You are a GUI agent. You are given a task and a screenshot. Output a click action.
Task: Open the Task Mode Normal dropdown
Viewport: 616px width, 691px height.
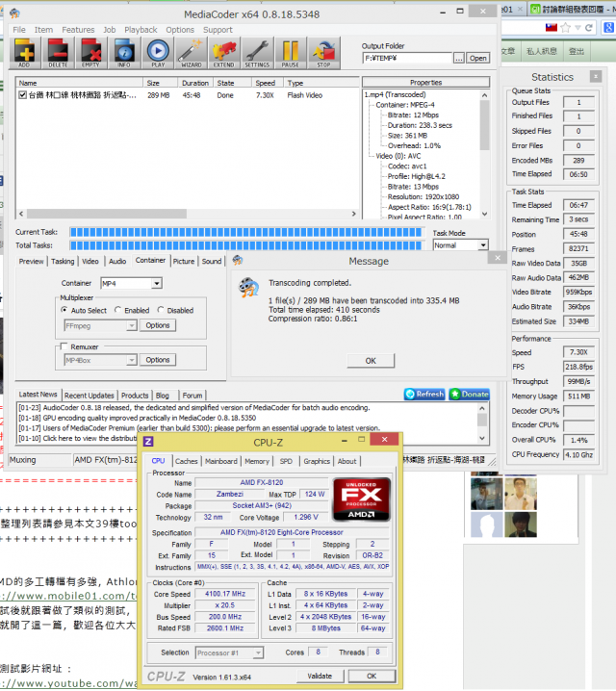[483, 245]
